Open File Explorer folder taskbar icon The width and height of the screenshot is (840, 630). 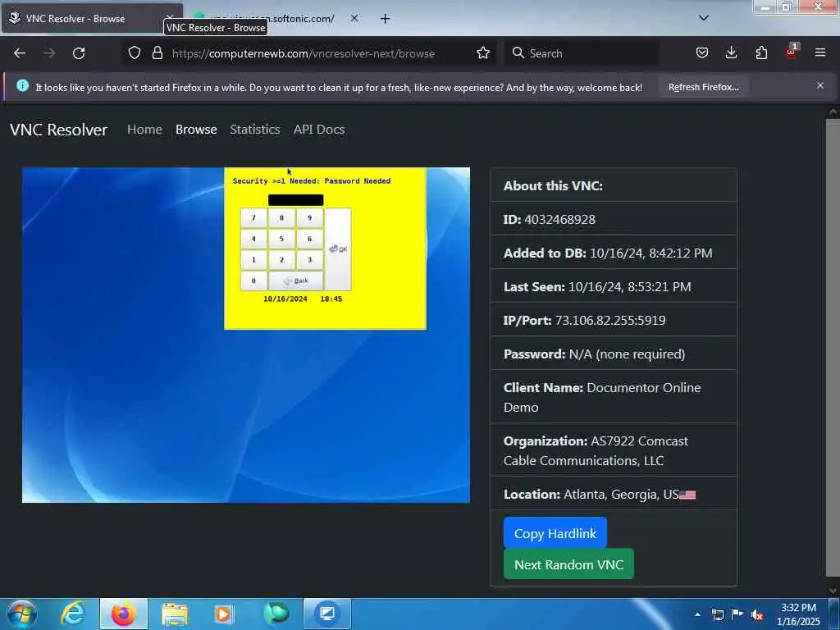(175, 614)
